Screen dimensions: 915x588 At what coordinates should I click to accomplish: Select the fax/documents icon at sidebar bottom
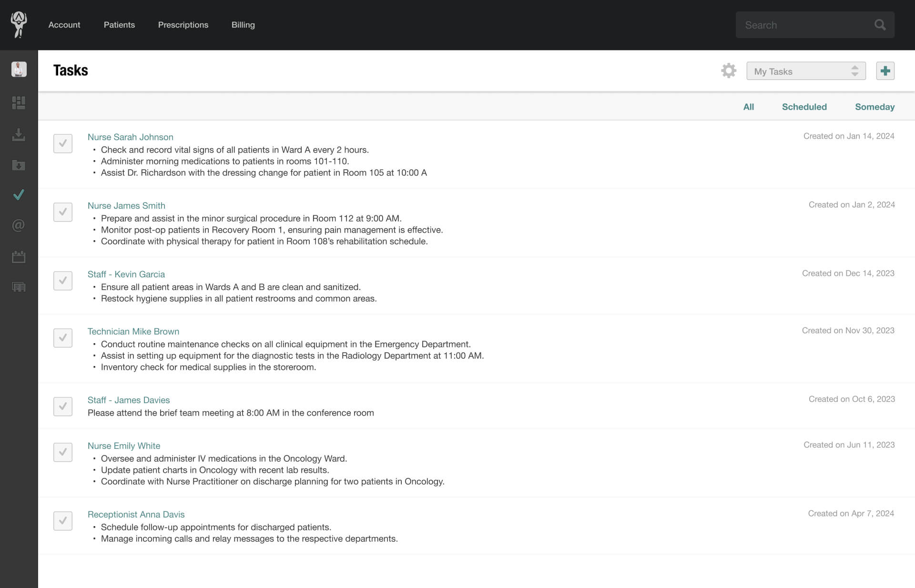[x=18, y=287]
